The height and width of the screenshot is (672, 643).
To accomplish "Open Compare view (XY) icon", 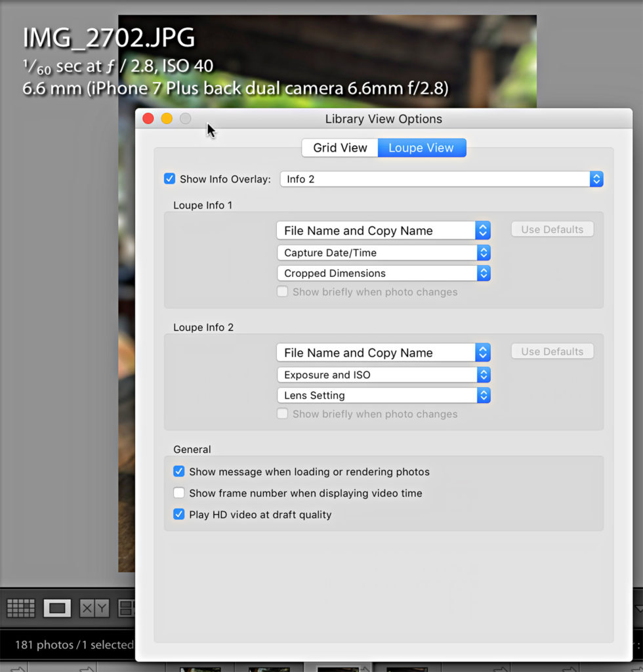I will pos(94,608).
